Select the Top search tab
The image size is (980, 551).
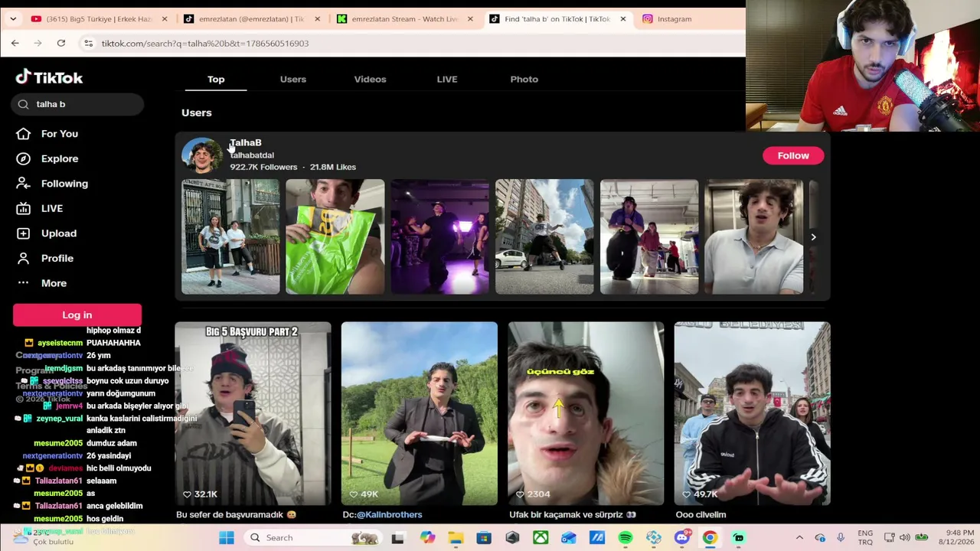tap(216, 80)
